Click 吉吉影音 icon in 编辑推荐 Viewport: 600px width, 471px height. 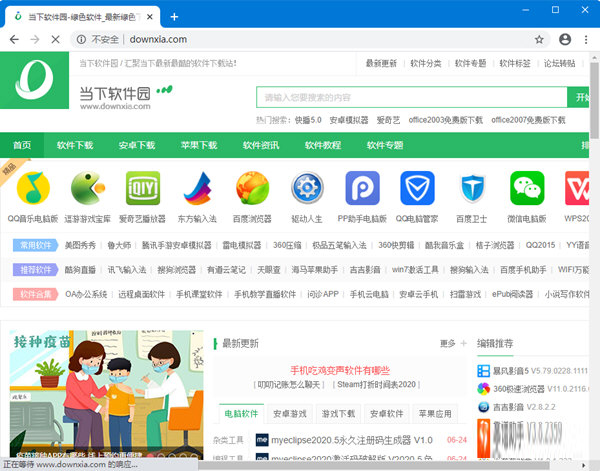(x=484, y=407)
